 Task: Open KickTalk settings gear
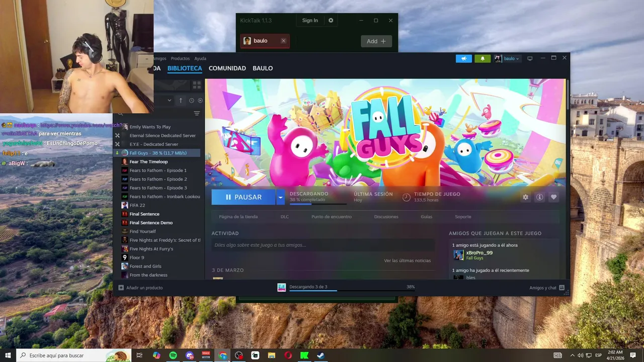pos(331,21)
